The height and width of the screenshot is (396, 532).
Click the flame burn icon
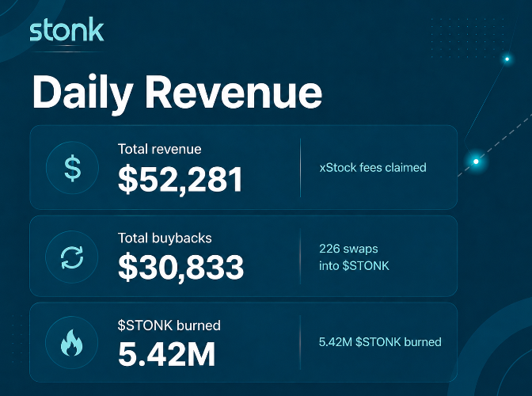[x=71, y=343]
